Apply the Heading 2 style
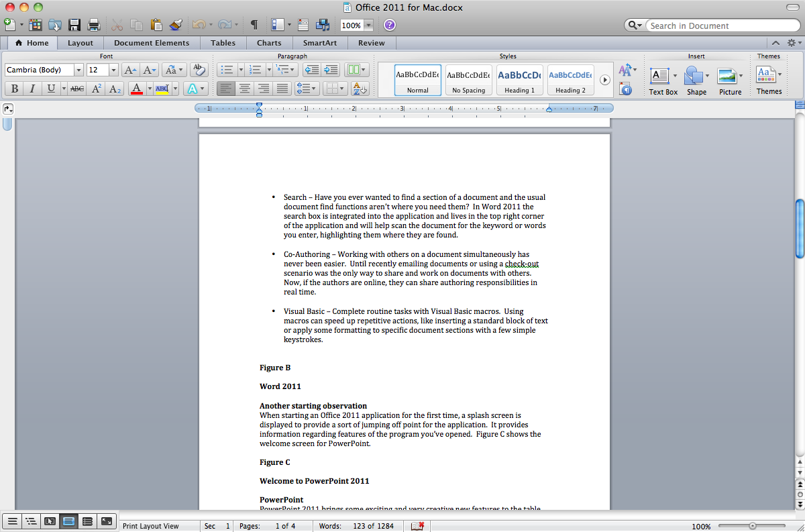This screenshot has width=805, height=532. 570,80
